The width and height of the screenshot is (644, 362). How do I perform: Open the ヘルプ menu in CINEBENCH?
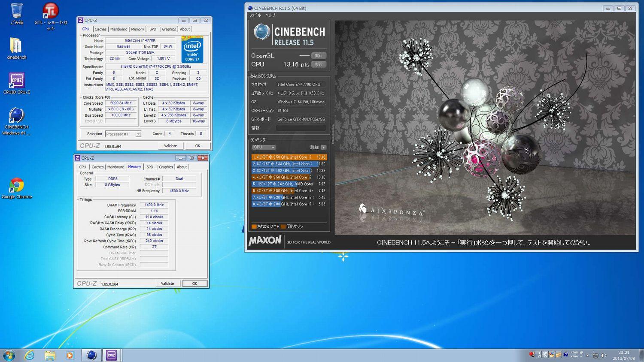tap(270, 15)
